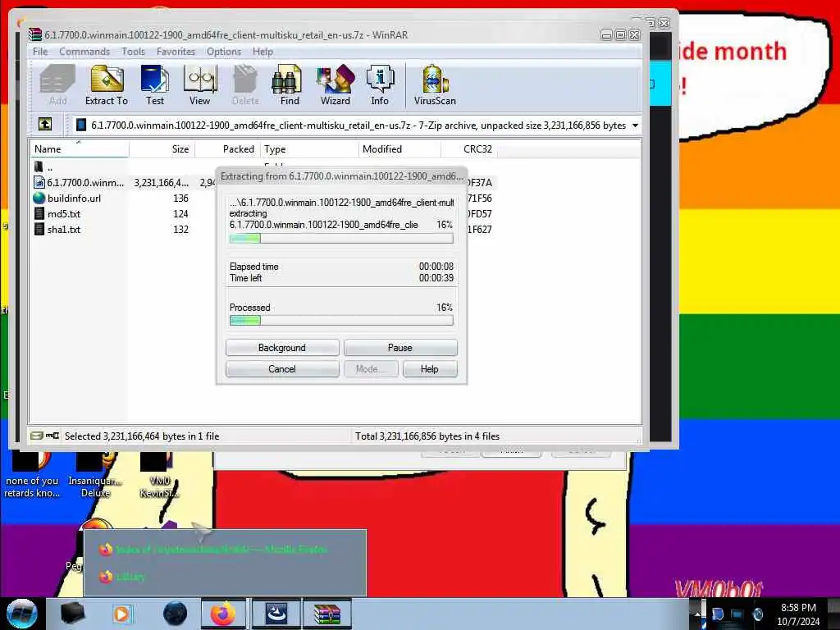Click the greyed Add toolbar icon

(58, 84)
